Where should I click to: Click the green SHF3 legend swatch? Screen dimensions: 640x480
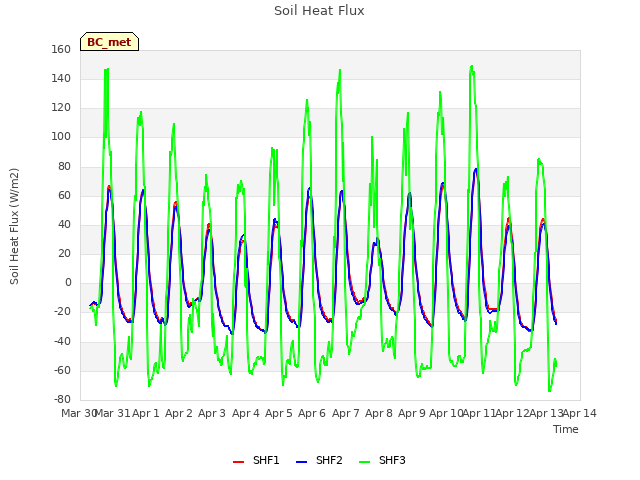click(x=364, y=462)
